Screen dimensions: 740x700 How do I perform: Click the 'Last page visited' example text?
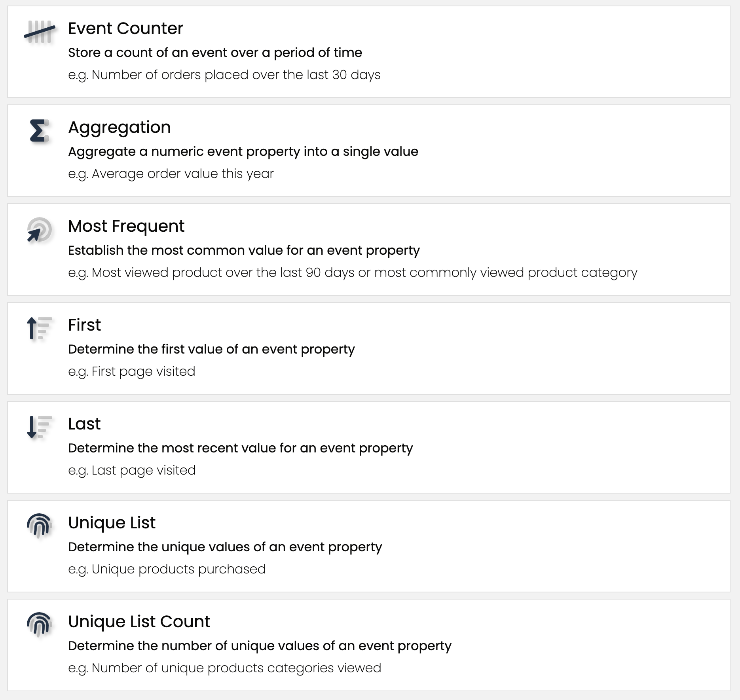point(132,470)
